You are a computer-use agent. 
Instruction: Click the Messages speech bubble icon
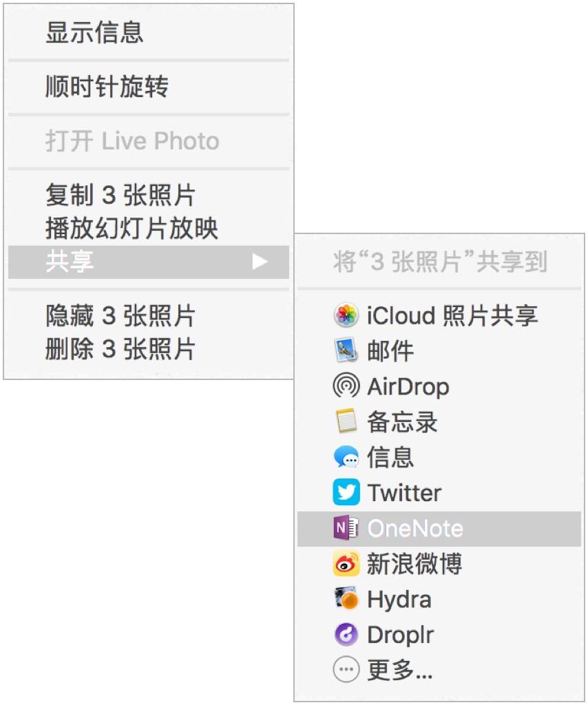coord(346,457)
